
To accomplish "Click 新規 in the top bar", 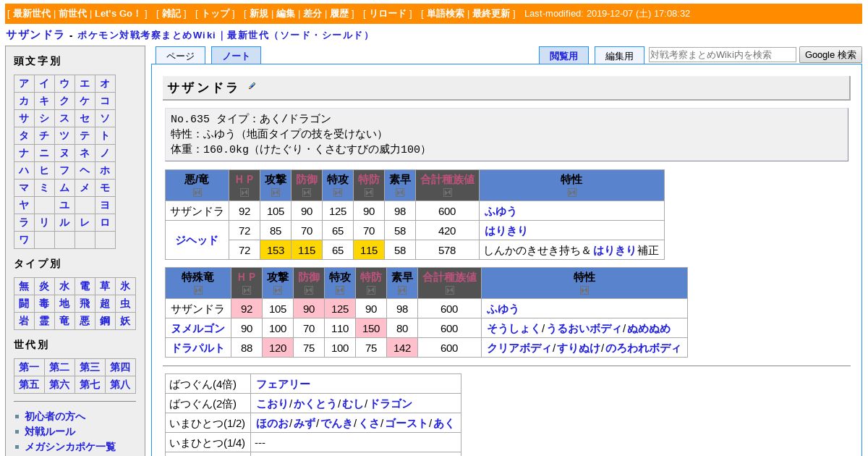I will click(x=259, y=14).
